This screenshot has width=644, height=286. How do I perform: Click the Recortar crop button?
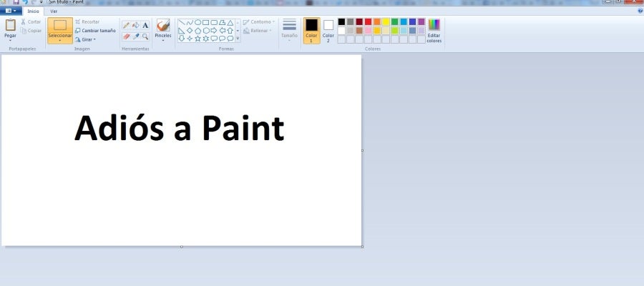tap(87, 21)
